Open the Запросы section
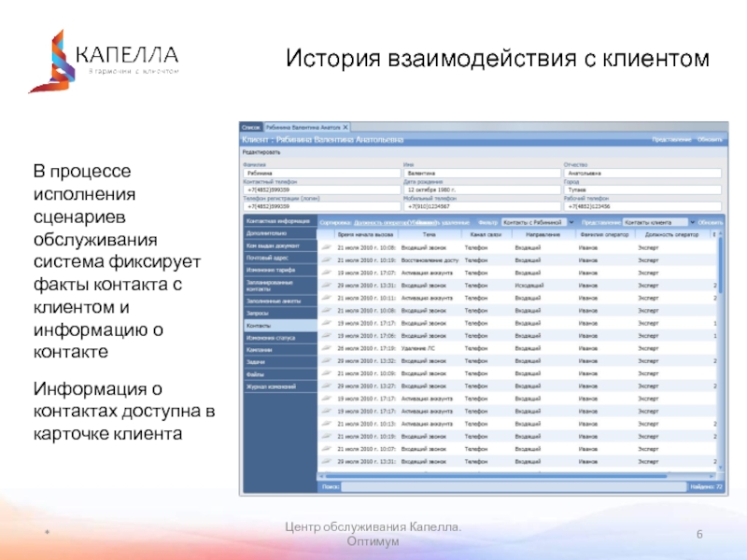The image size is (747, 560). (x=280, y=314)
